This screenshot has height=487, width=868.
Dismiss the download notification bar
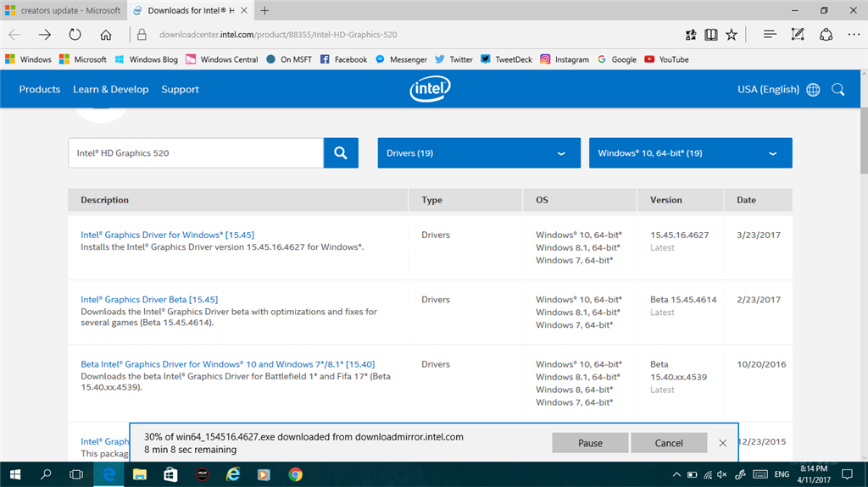(x=722, y=443)
